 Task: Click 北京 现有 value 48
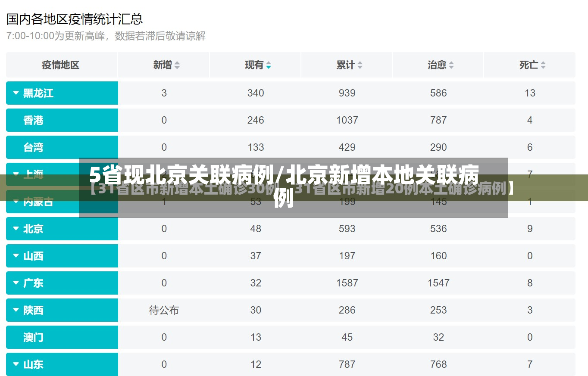[256, 229]
